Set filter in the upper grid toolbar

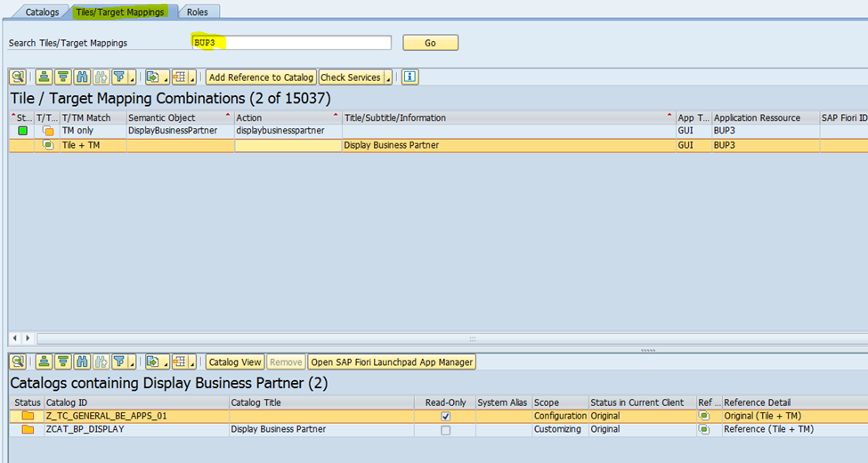point(119,77)
